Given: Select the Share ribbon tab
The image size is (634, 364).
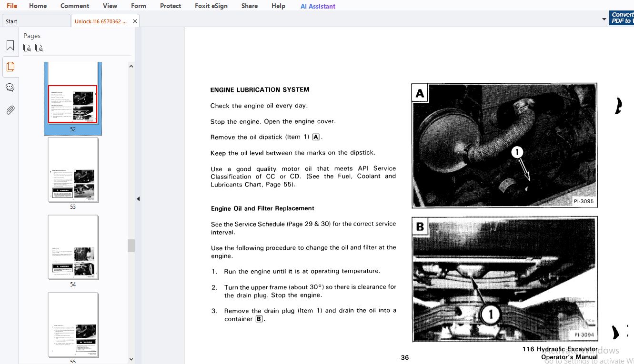Looking at the screenshot, I should click(x=249, y=6).
